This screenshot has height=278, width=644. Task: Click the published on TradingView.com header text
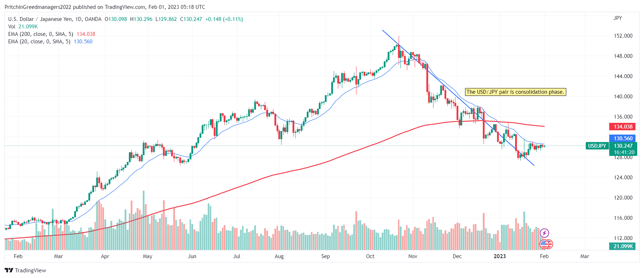[109, 7]
